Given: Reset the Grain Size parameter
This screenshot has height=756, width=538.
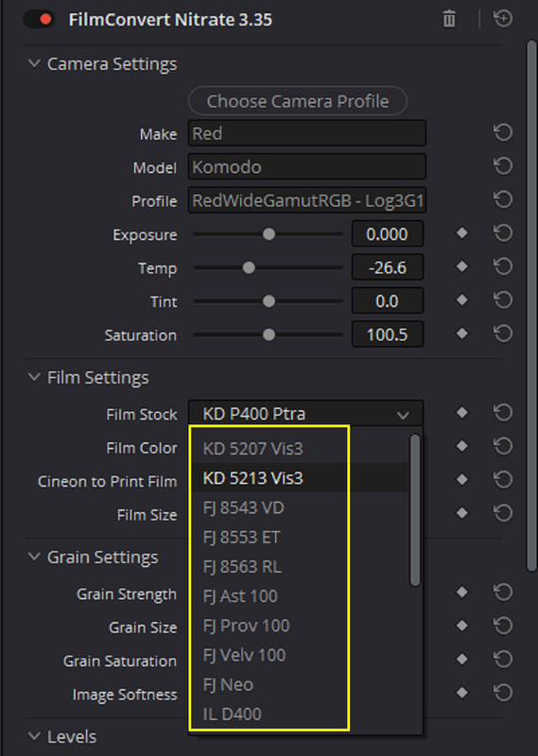Looking at the screenshot, I should tap(503, 626).
